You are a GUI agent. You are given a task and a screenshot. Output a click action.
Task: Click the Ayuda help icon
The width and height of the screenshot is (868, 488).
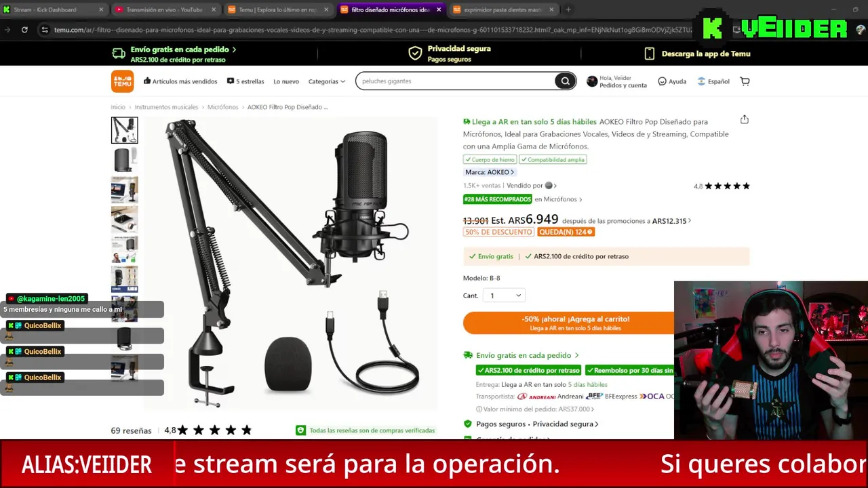[662, 81]
